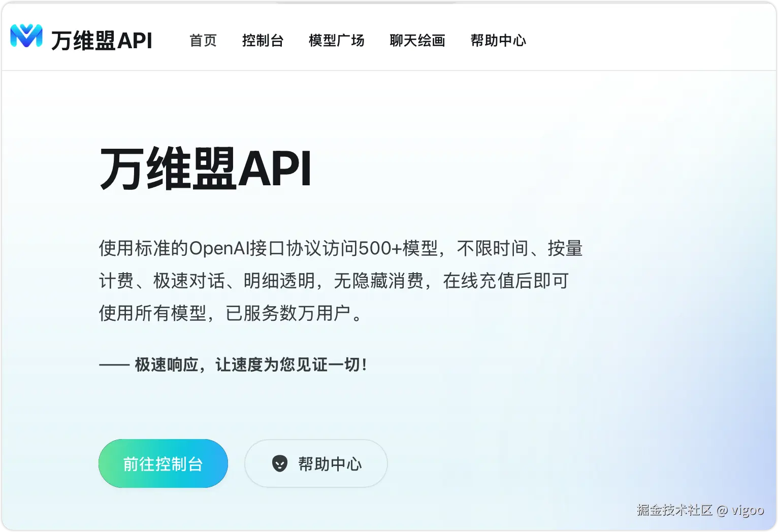Click the gradient 前往控制台 button

pyautogui.click(x=163, y=463)
